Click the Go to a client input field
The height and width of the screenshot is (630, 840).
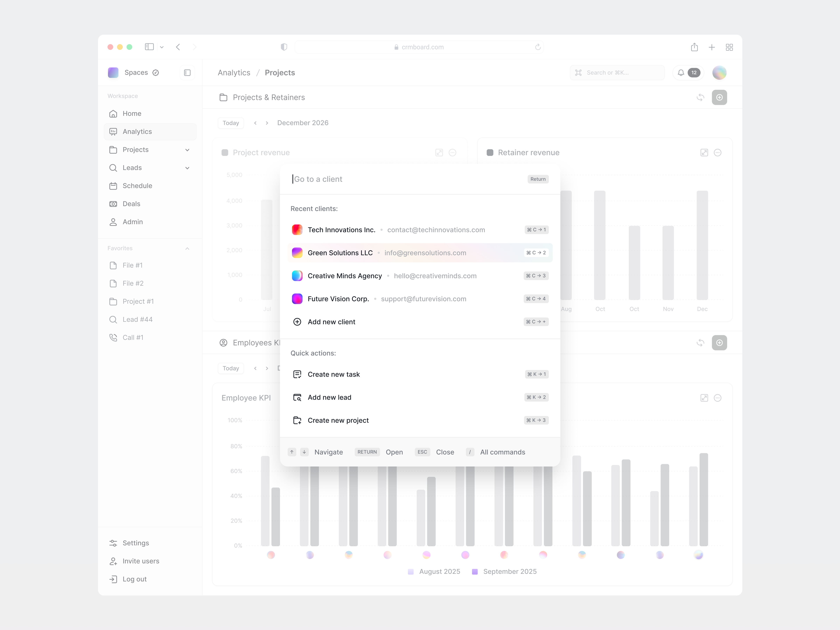[342, 179]
